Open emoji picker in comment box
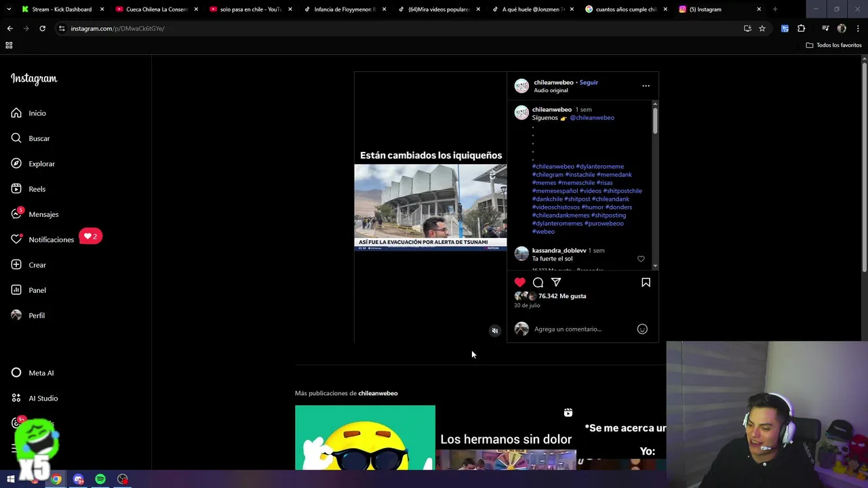The height and width of the screenshot is (488, 868). point(642,329)
